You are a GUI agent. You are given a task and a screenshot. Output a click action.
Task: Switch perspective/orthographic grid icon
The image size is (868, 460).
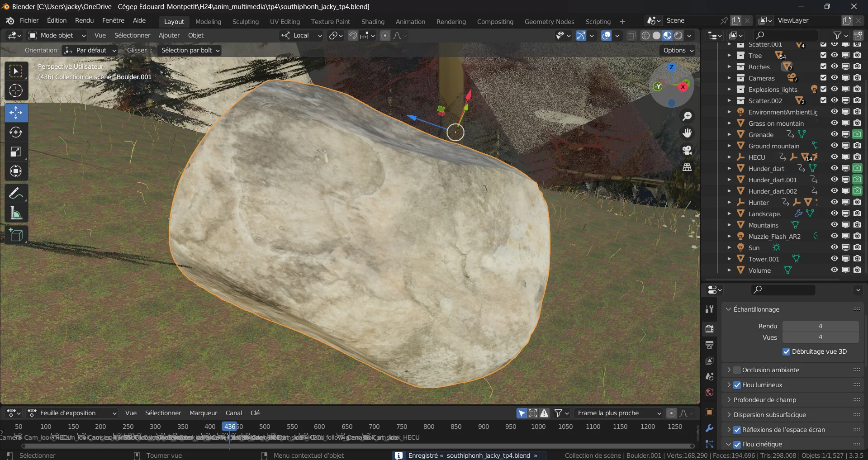pyautogui.click(x=687, y=167)
